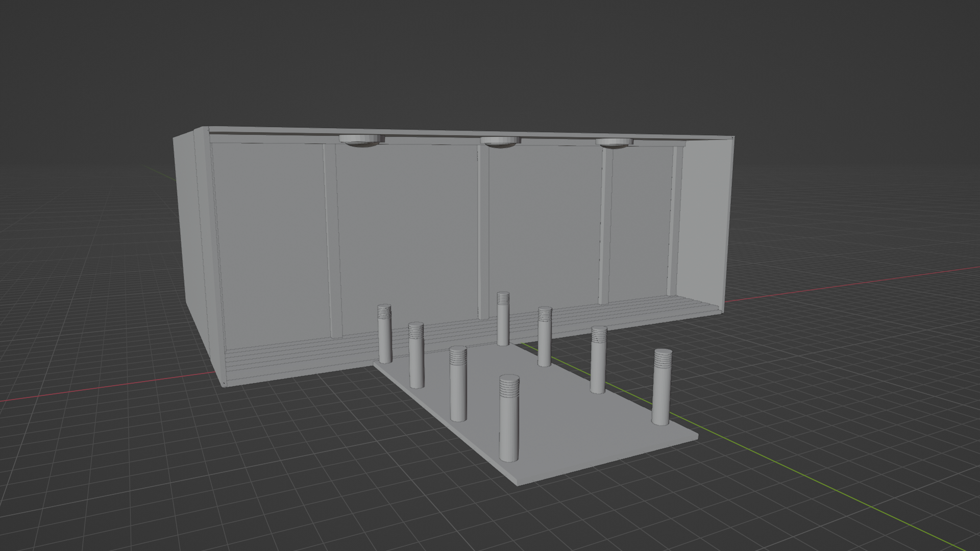Image resolution: width=980 pixels, height=551 pixels.
Task: Click the farthest bollard in right row
Action: point(503,319)
